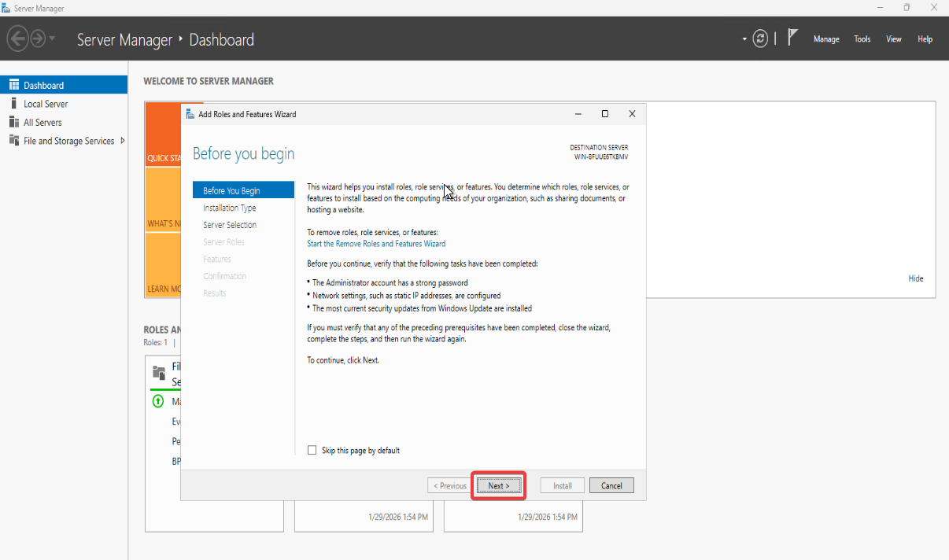Screen dimensions: 949x560
Task: Click the refresh icon in header
Action: [x=760, y=39]
